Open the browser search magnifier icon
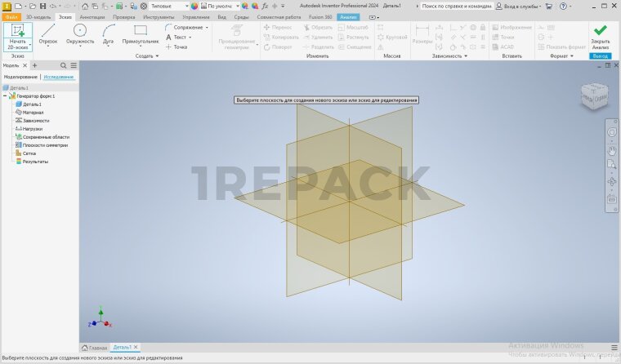Screen dimensions: 621x364 click(64, 65)
